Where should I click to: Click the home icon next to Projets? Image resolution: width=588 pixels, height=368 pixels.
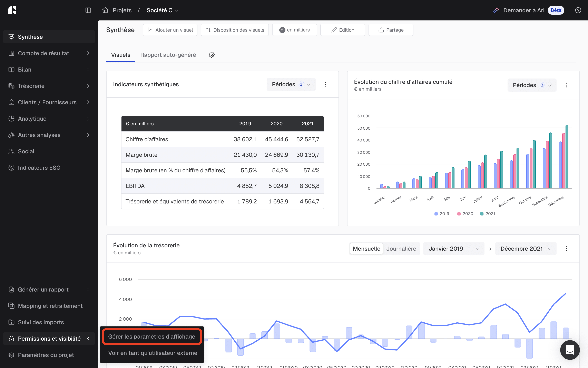(x=105, y=10)
